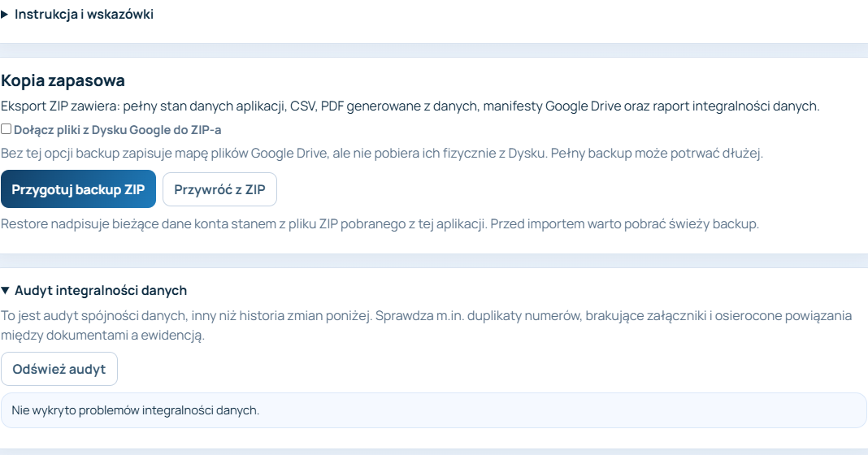Click the text starting 'Eksport ZIP zawiera'
Screen dimensions: 868x455
(x=410, y=106)
